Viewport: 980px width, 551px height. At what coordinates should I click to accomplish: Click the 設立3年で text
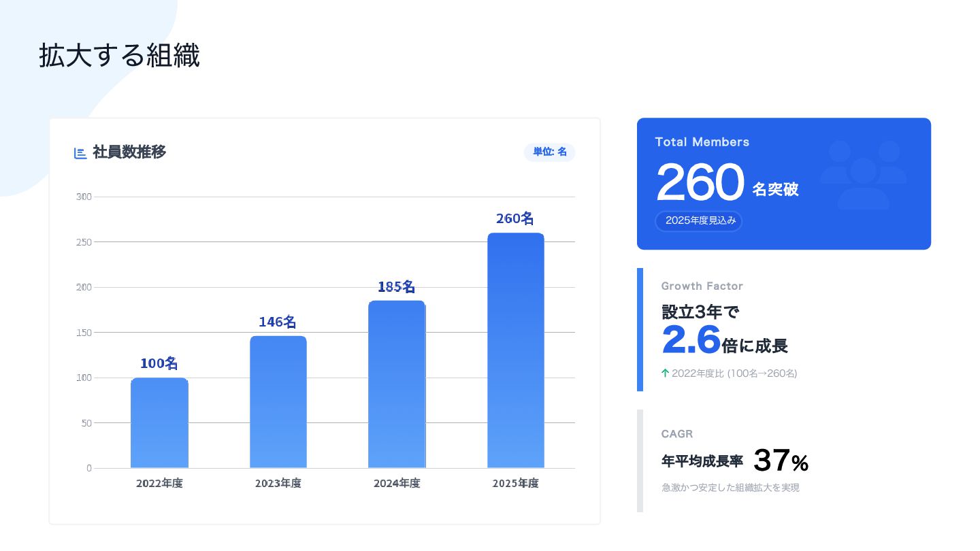click(x=700, y=312)
